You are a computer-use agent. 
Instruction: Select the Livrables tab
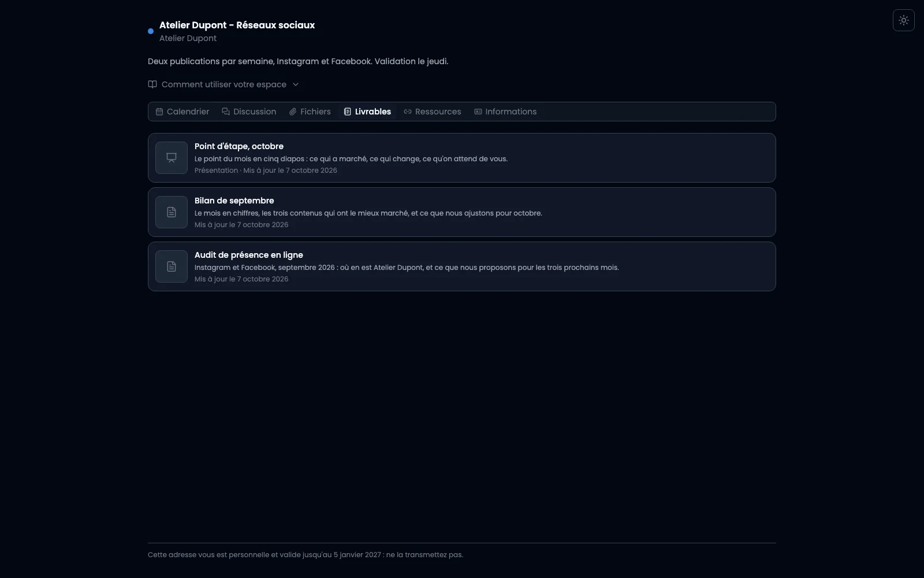click(x=367, y=112)
